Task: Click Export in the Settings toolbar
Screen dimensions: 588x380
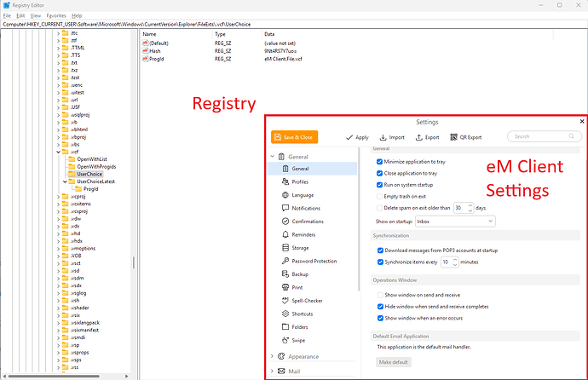Action: tap(427, 137)
